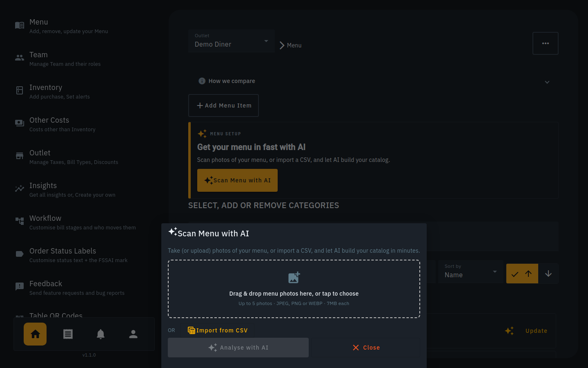Click the Update button

(536, 331)
